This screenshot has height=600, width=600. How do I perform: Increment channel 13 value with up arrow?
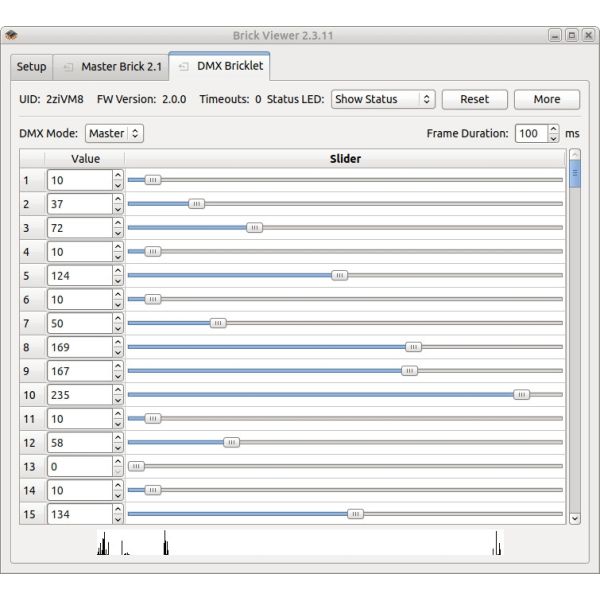[x=118, y=461]
